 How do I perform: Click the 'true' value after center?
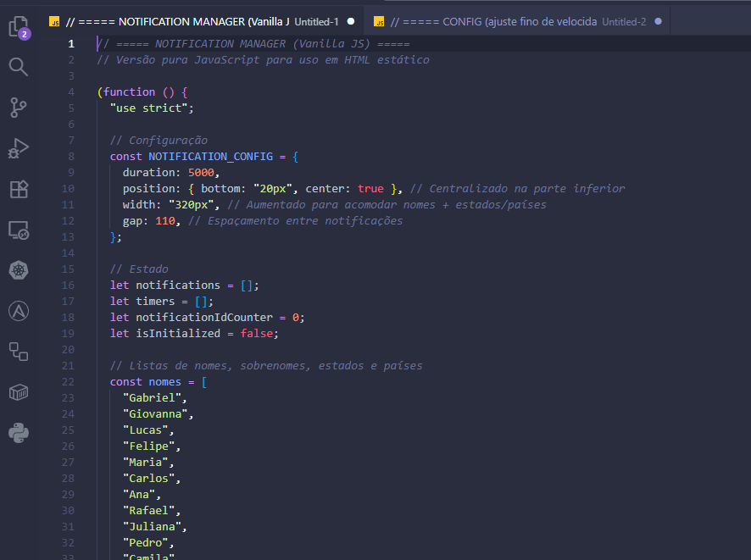(x=370, y=189)
